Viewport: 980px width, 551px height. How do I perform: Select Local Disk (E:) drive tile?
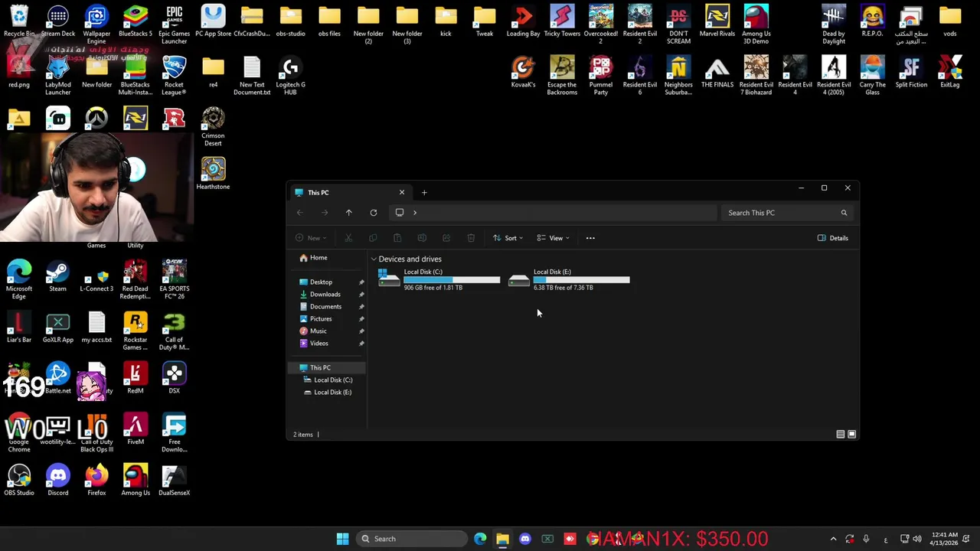[569, 279]
